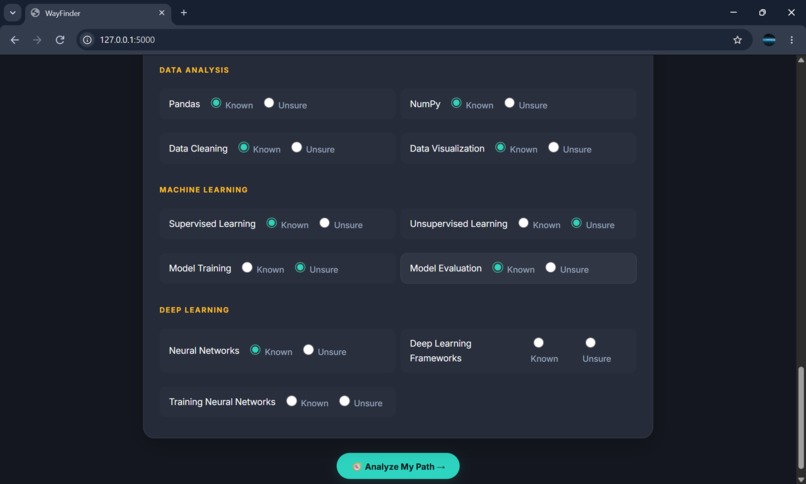Set Unsupervised Learning to Known
The height and width of the screenshot is (484, 806).
tap(523, 223)
